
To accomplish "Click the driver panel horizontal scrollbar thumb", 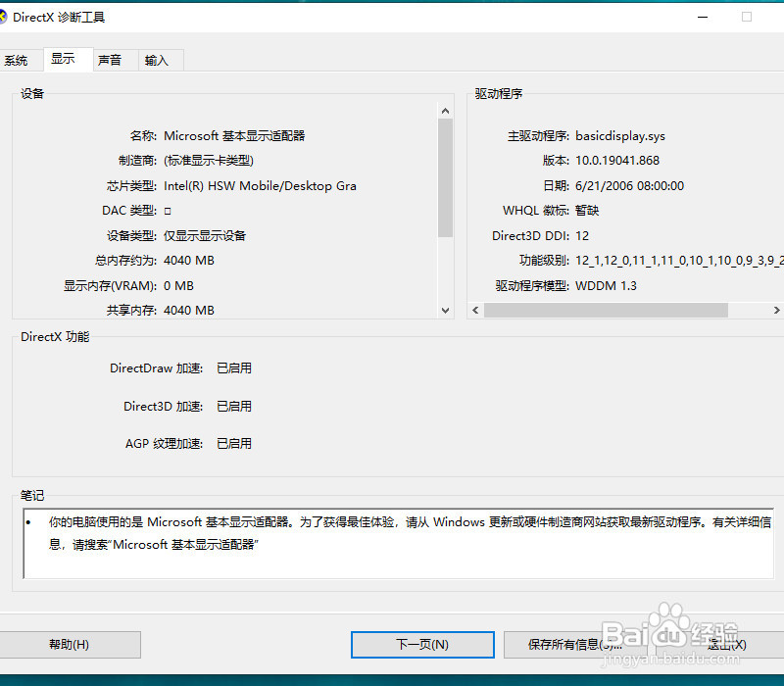I will (606, 311).
